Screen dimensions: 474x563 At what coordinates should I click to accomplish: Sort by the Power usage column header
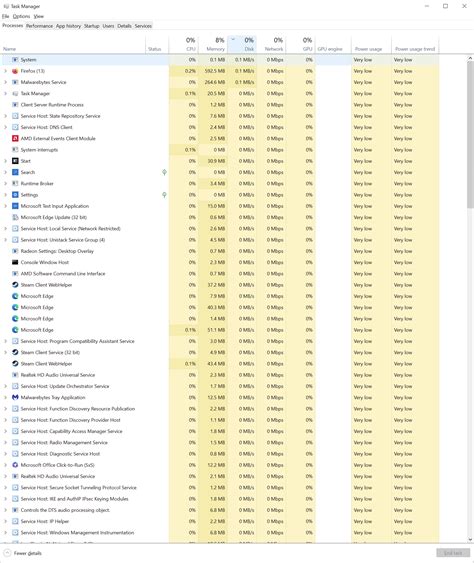point(371,44)
